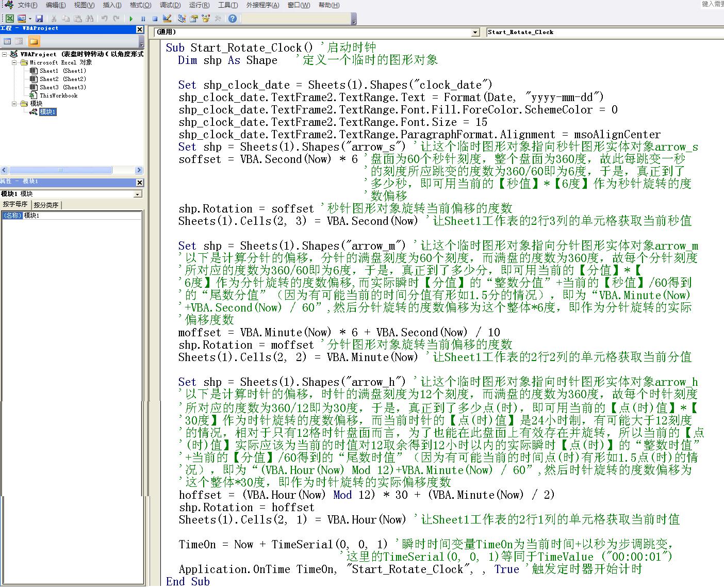Click the project panel horizontal scrollbar right arrow
Screen dimensions: 724x588
click(139, 170)
